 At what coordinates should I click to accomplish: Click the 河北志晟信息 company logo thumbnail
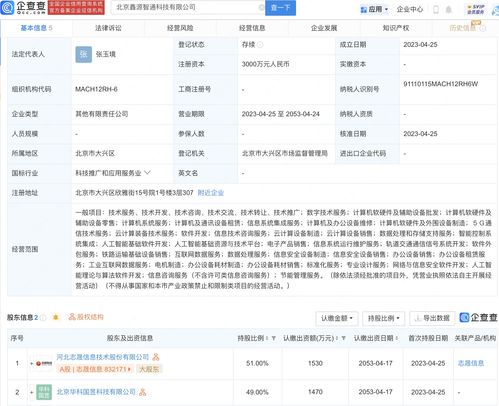44,363
